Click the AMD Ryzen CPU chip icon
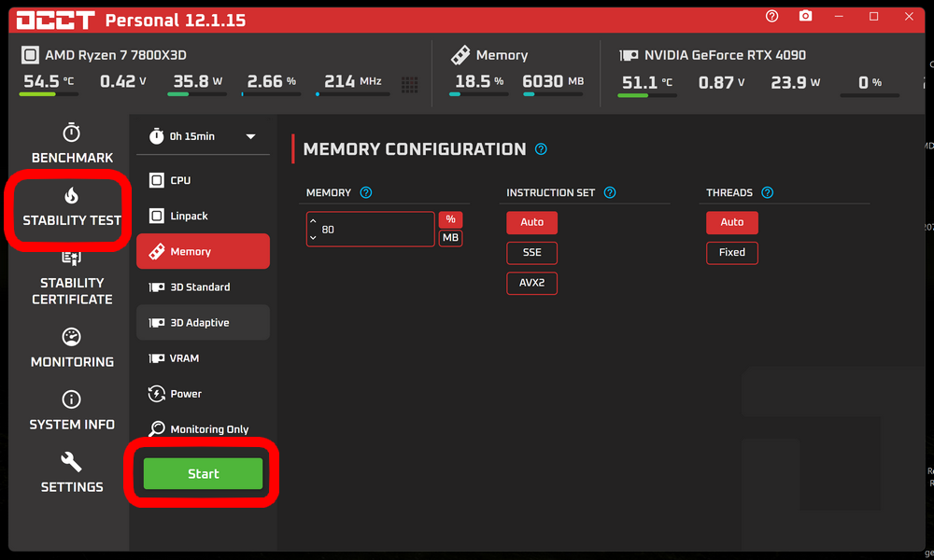 (x=30, y=55)
